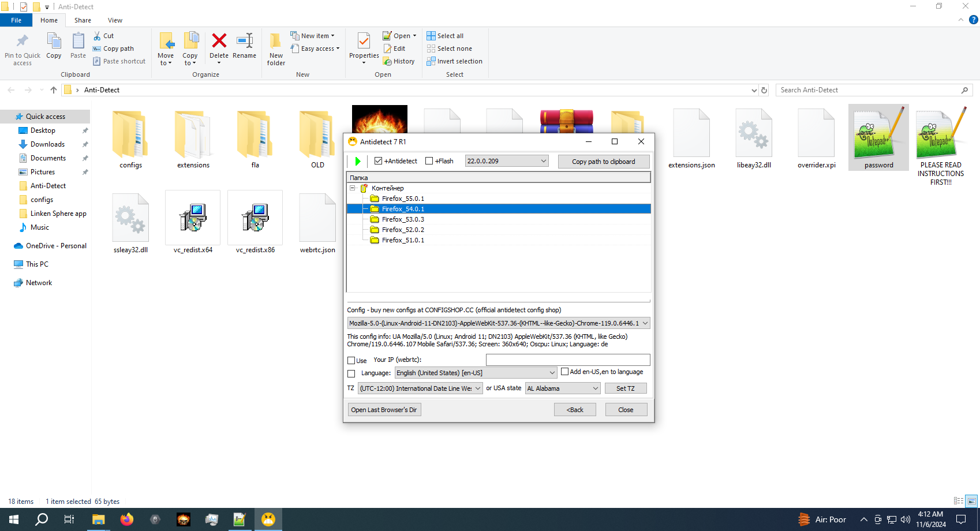The height and width of the screenshot is (531, 980).
Task: Click inside the Your IP (webrtc) field
Action: point(567,360)
